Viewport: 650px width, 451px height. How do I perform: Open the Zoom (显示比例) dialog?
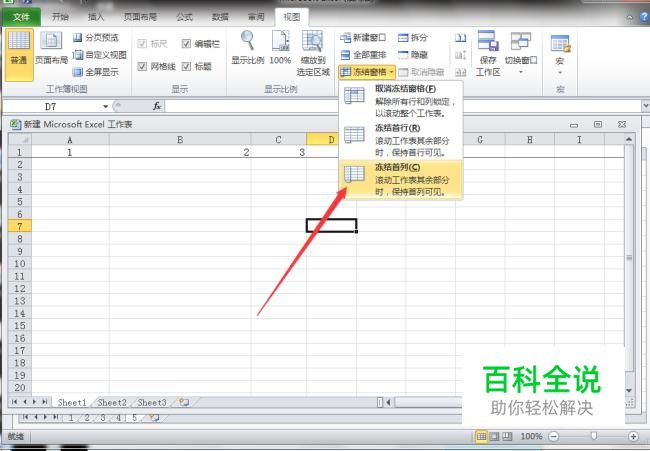[247, 48]
